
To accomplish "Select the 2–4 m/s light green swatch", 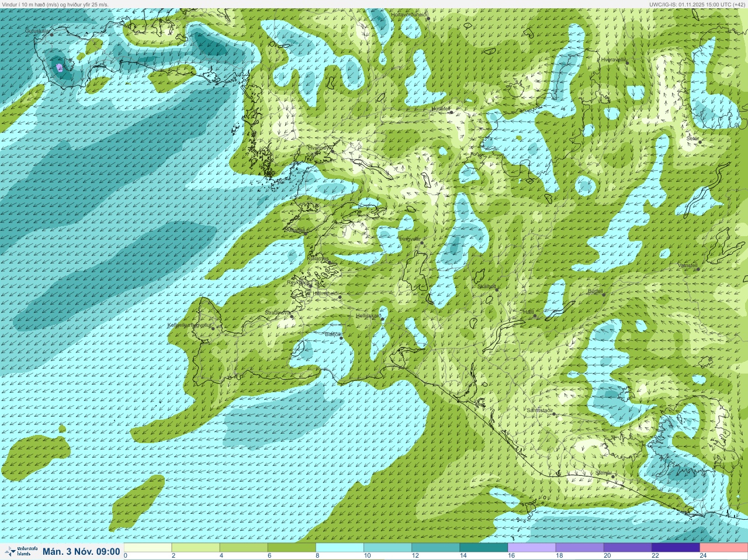I will (x=196, y=548).
